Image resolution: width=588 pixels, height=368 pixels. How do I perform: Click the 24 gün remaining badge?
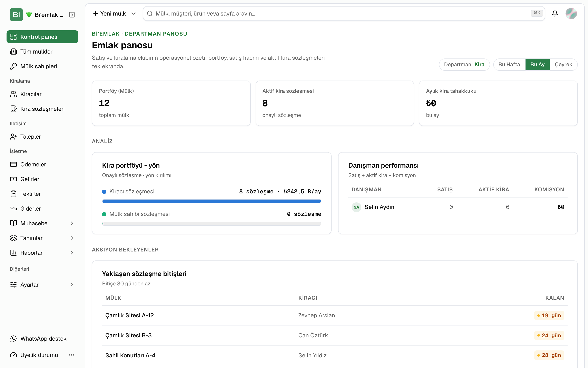pyautogui.click(x=549, y=335)
